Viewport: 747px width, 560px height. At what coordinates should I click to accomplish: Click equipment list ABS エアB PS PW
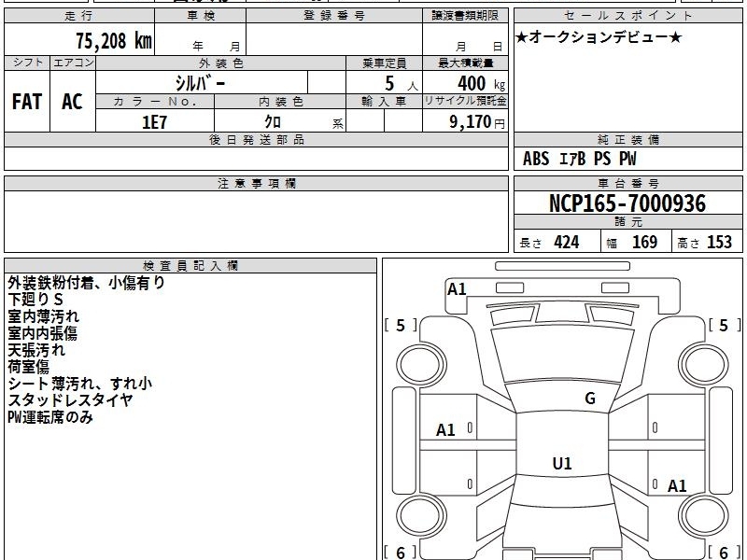click(579, 159)
